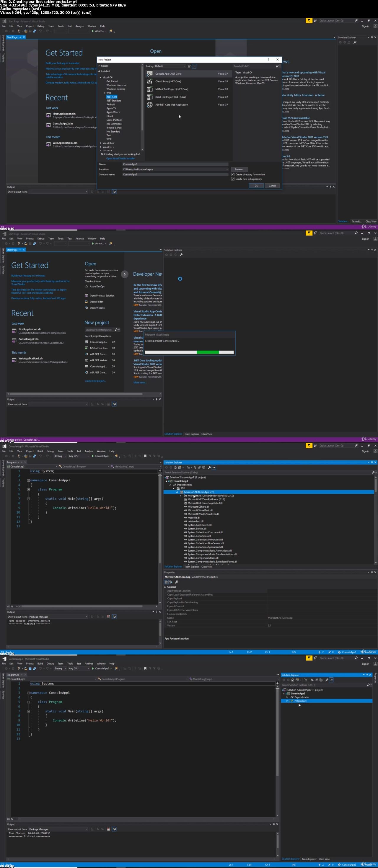Click Alphabetical sort icon in Properties panel

click(171, 582)
